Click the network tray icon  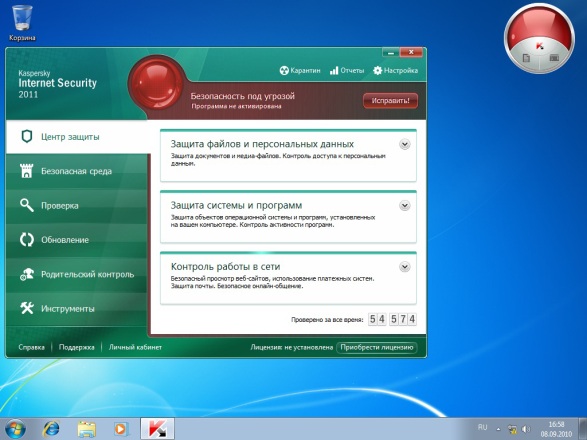point(512,429)
